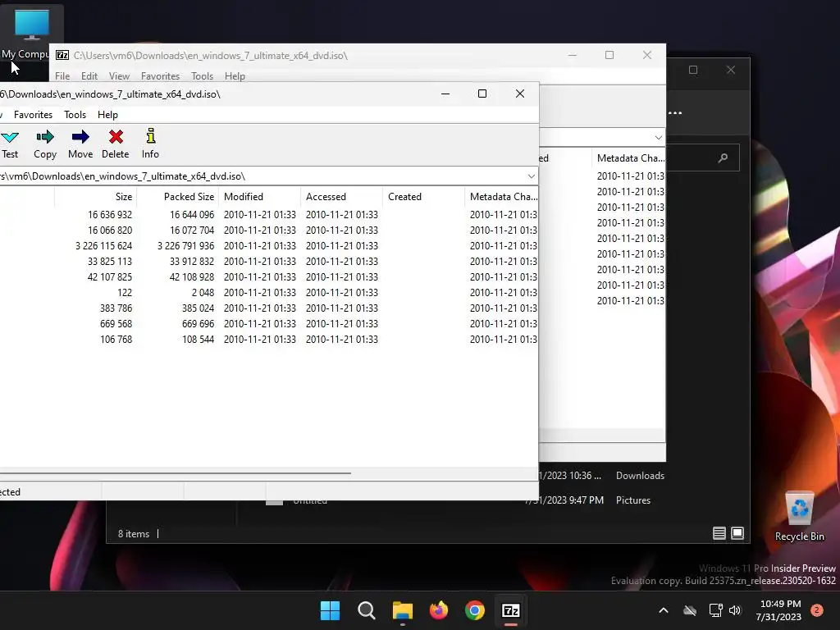The width and height of the screenshot is (840, 630).
Task: Launch Chrome from the taskbar
Action: click(475, 610)
